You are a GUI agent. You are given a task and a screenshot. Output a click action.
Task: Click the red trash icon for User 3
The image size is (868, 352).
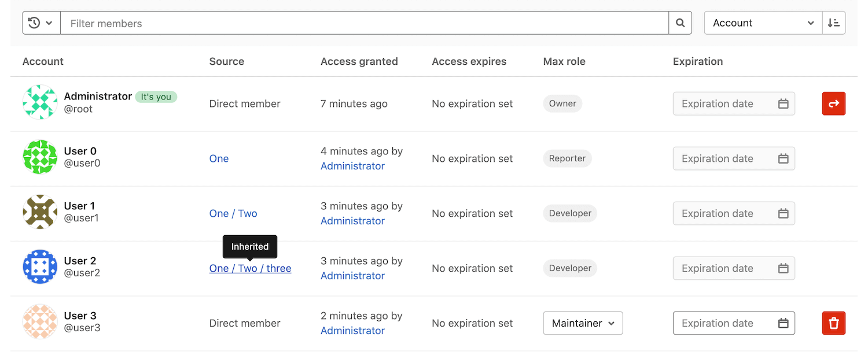point(833,323)
